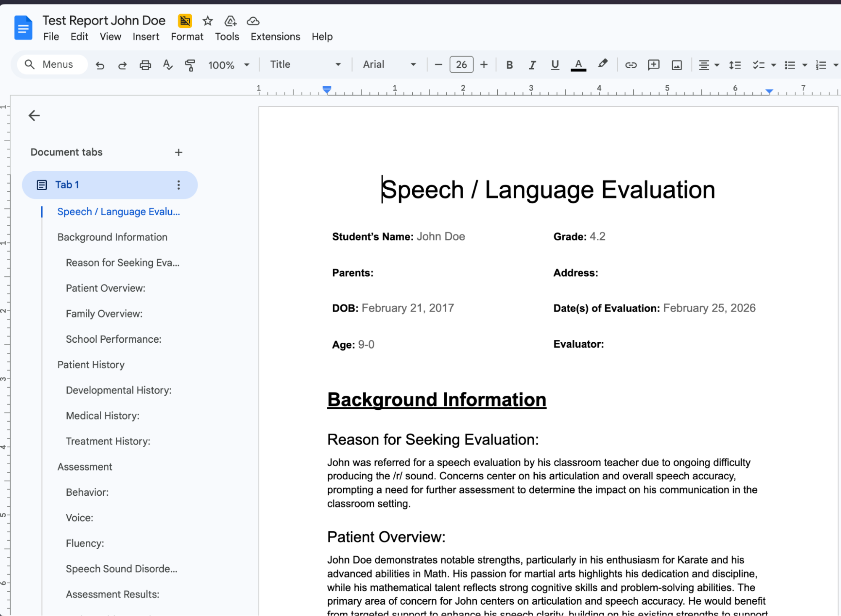Toggle italic formatting
The image size is (841, 616).
(x=532, y=64)
